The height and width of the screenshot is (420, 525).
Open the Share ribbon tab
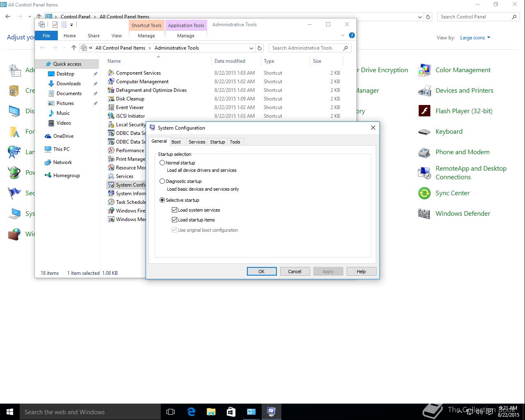coord(94,36)
